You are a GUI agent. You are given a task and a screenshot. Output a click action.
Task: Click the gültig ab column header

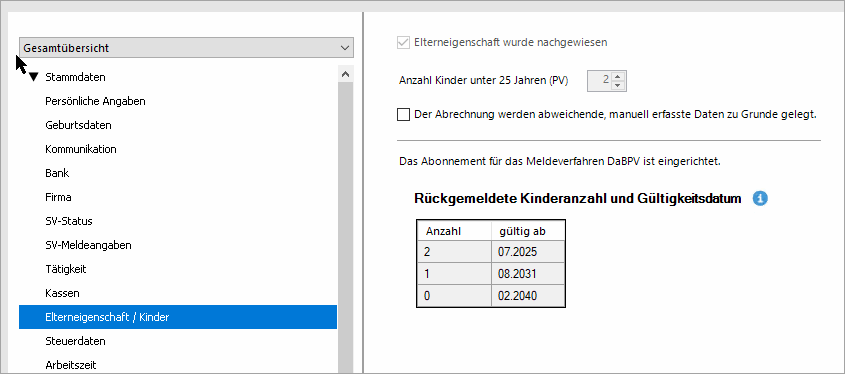click(x=528, y=231)
